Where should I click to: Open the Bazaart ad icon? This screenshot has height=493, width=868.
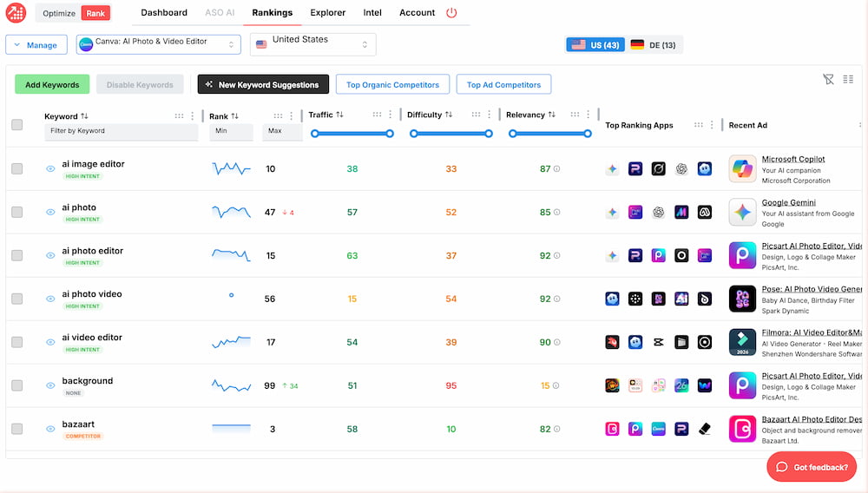click(x=742, y=429)
